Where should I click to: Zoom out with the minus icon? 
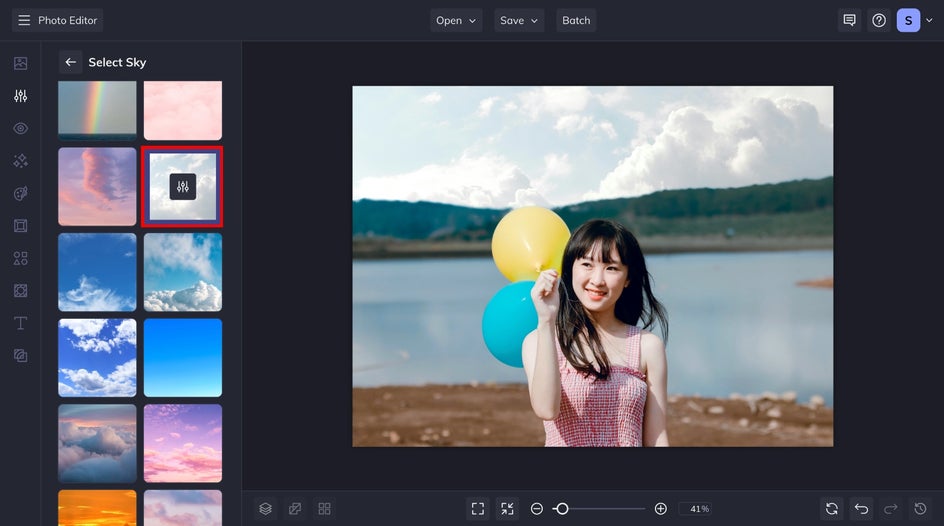536,509
